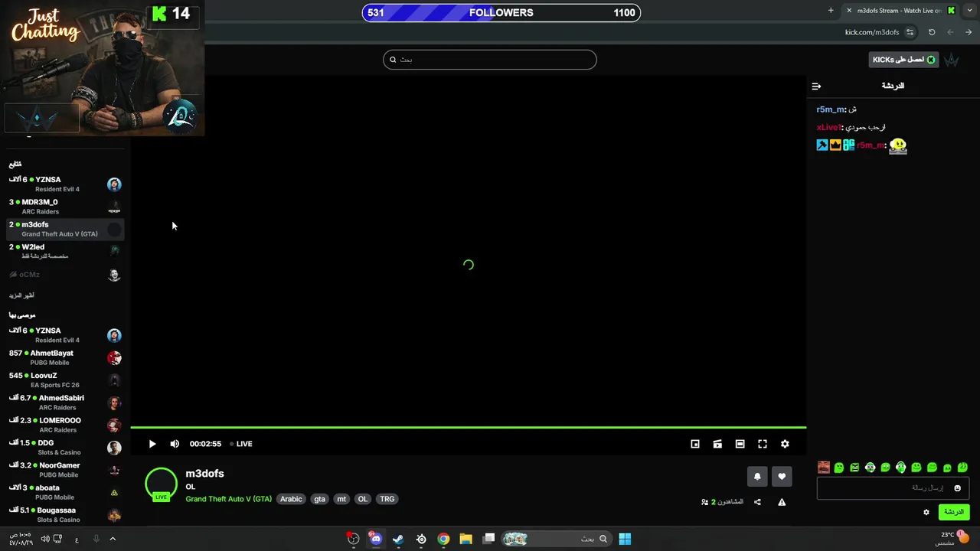Select the gta tag
980x551 pixels.
point(319,499)
